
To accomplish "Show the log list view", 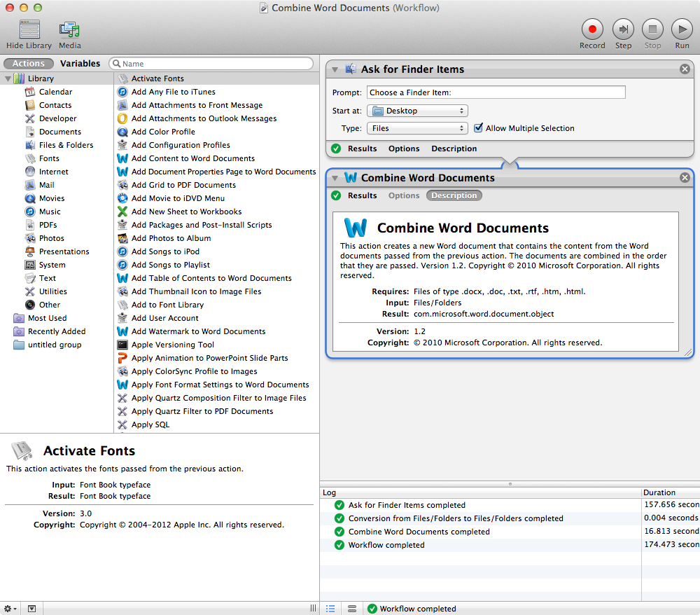I will [x=330, y=609].
